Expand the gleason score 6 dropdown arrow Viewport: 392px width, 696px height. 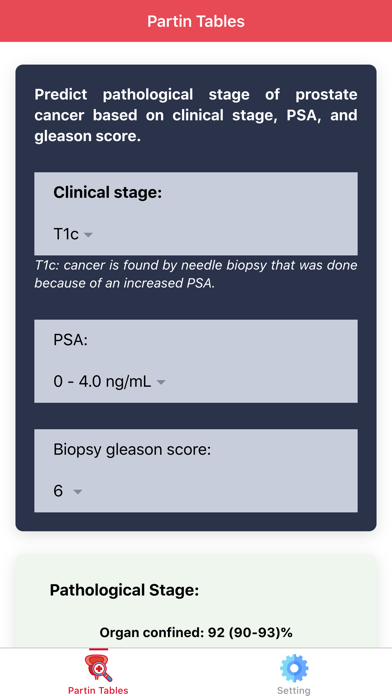coord(78,492)
